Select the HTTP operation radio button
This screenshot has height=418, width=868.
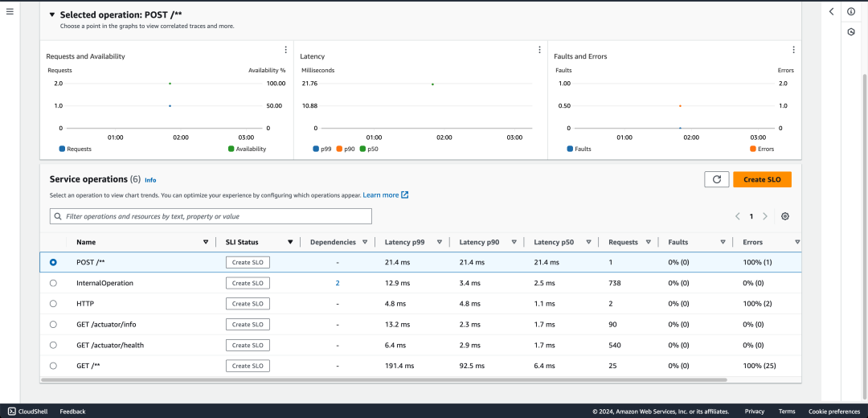[53, 303]
